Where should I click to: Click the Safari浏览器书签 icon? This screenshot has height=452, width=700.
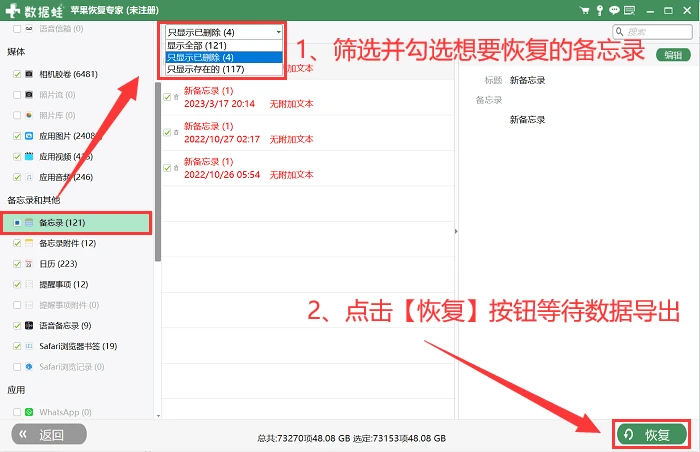pos(29,346)
